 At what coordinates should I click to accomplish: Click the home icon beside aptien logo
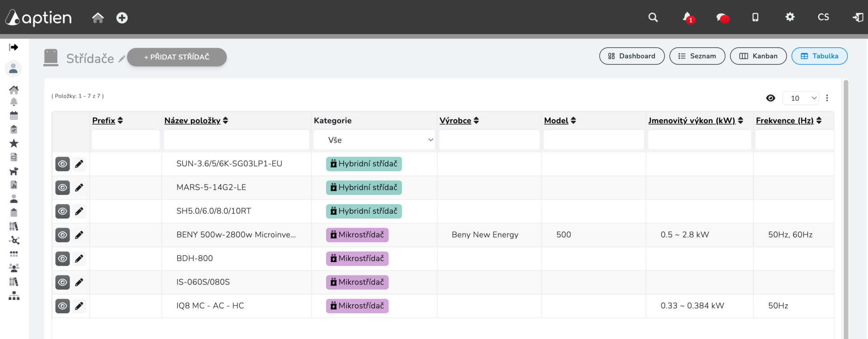tap(98, 18)
